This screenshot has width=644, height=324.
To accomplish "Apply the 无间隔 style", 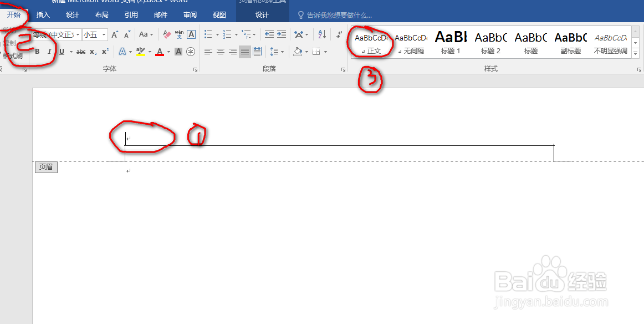I will coord(411,43).
